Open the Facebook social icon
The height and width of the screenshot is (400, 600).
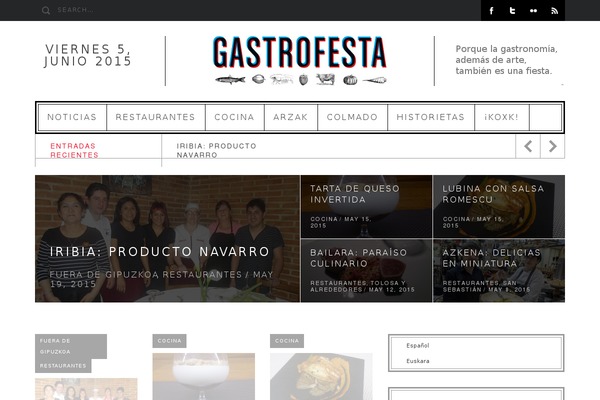491,11
